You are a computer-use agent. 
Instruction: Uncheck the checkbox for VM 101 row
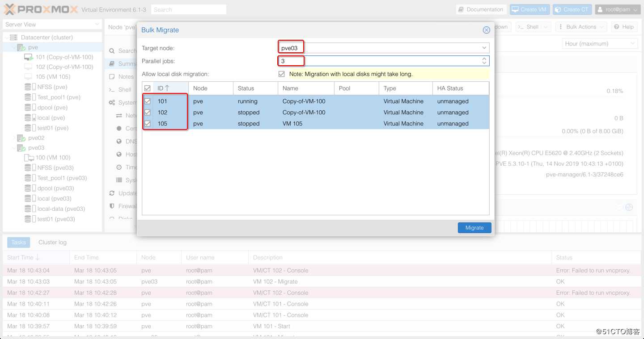(x=148, y=101)
